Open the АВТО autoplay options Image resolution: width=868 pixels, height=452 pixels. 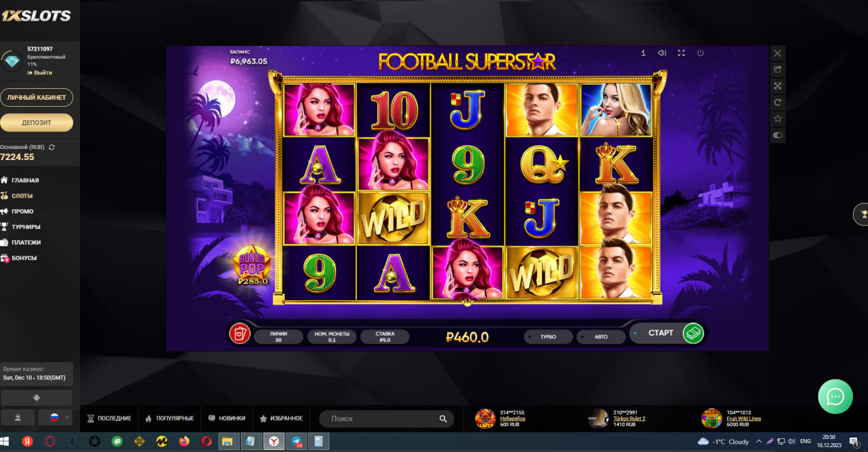(600, 337)
